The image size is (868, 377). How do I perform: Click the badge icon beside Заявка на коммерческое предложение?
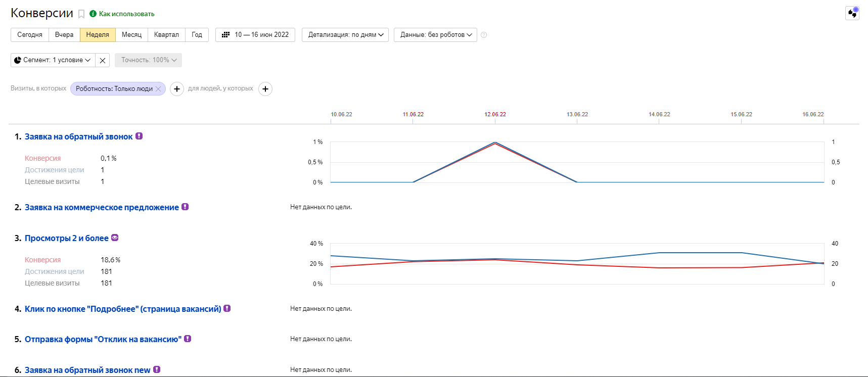185,207
